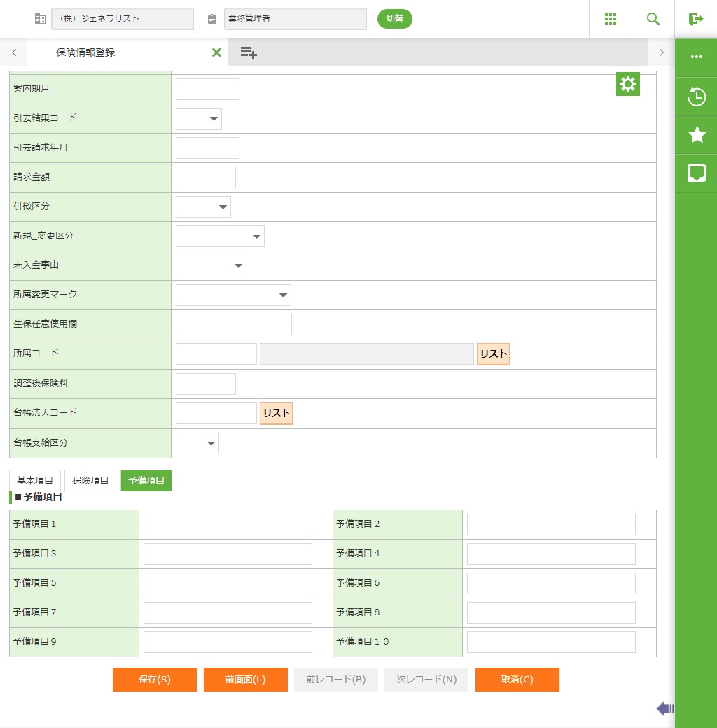Image resolution: width=717 pixels, height=728 pixels.
Task: Click the inbox tray icon in sidebar
Action: coord(696,173)
